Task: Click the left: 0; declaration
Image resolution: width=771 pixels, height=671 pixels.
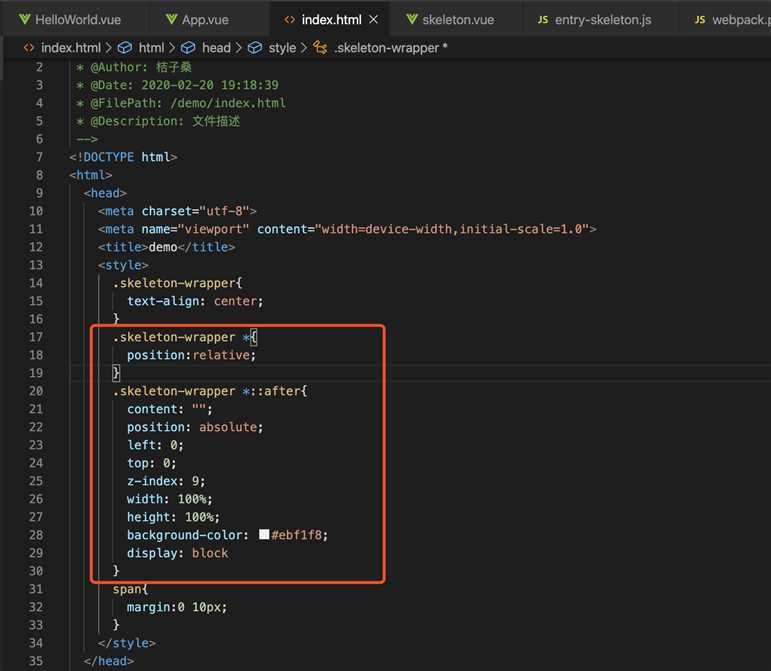Action: click(155, 445)
